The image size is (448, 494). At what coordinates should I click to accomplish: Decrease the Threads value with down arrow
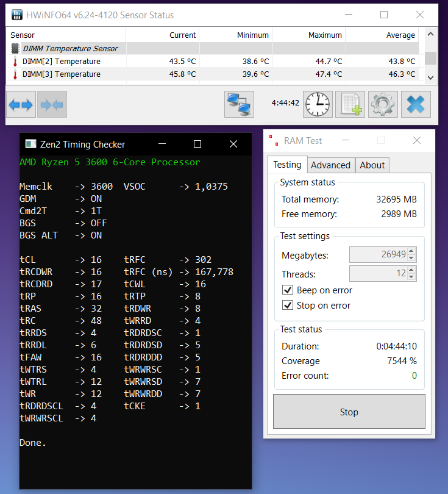tap(411, 277)
